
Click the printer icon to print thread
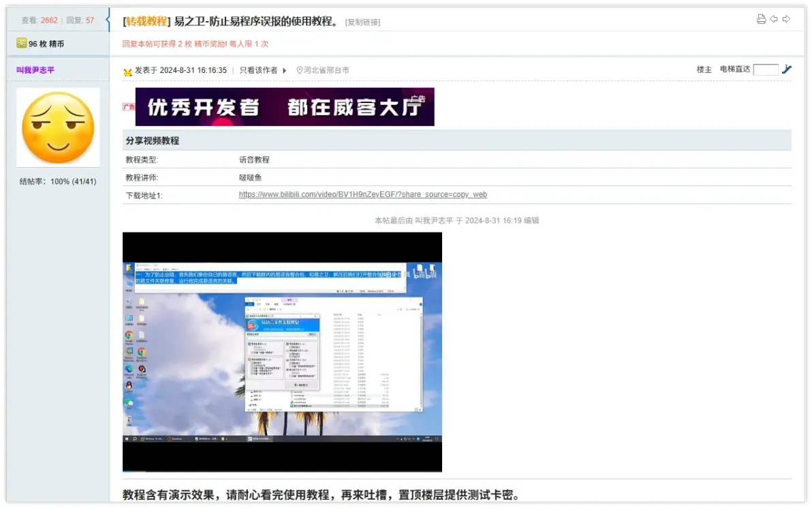762,19
